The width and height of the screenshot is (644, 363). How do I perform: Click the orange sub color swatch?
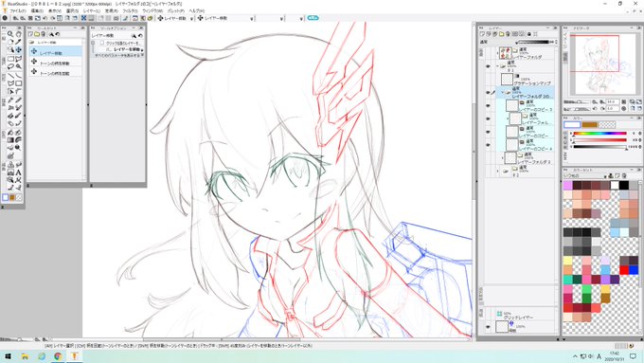pyautogui.click(x=589, y=124)
